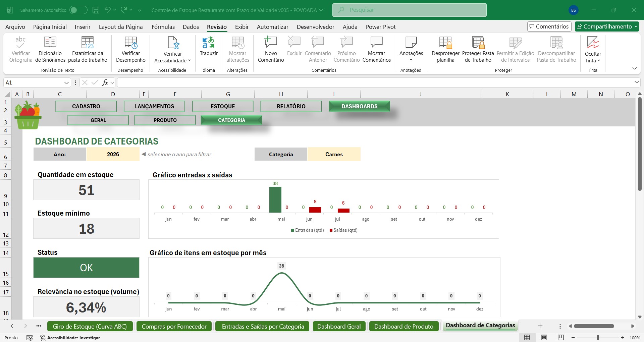Open Compras por Fornecedor sheet tab
Screen dimensions: 644x342
(x=174, y=326)
